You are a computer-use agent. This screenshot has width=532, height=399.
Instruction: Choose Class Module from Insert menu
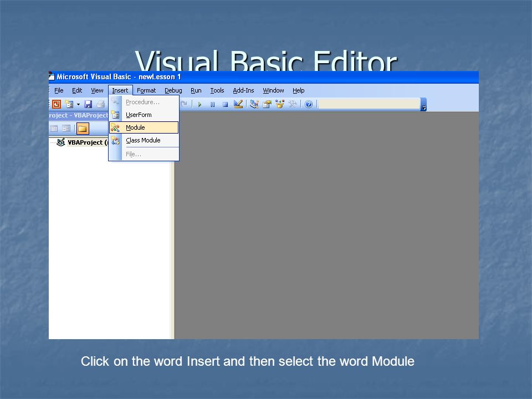144,140
